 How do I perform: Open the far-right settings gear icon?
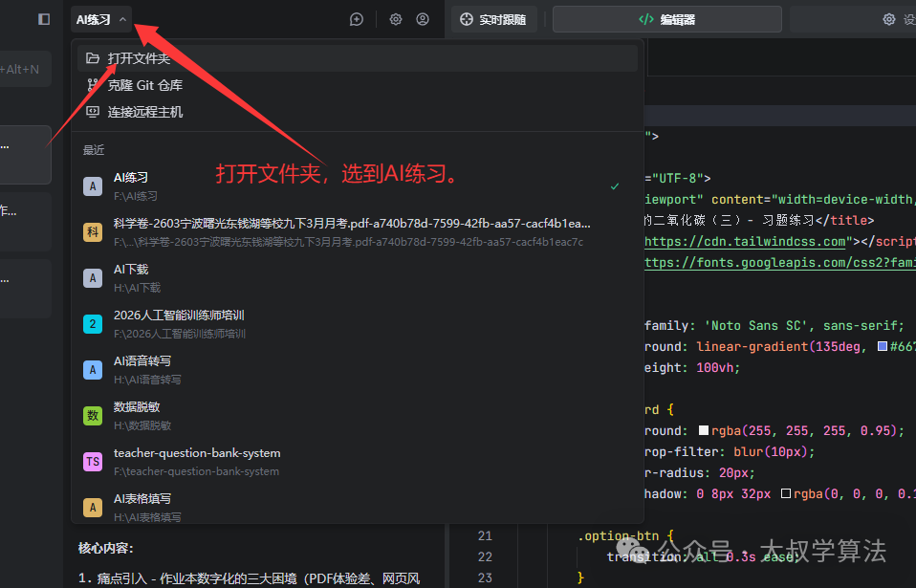[888, 19]
